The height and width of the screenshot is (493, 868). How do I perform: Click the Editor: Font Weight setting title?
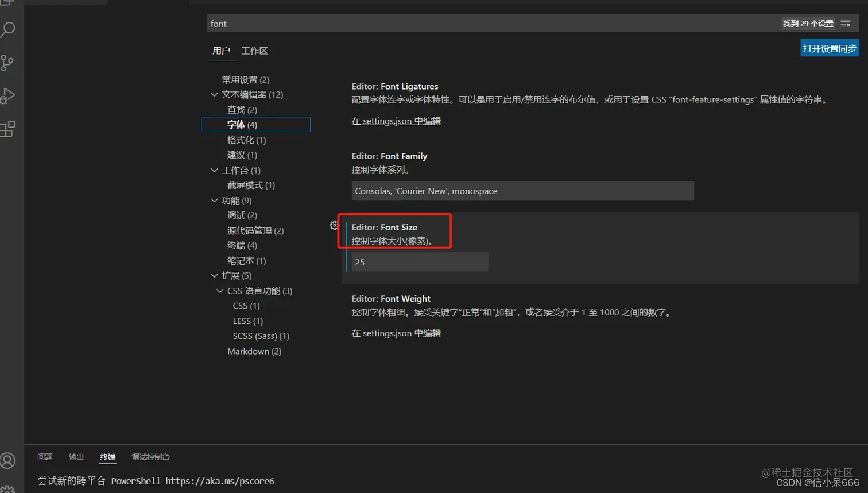(x=391, y=298)
